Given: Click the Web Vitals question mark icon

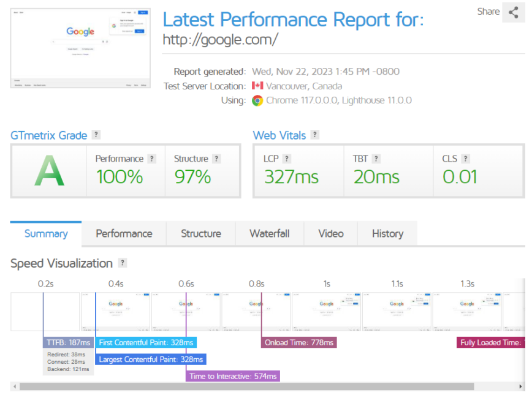Looking at the screenshot, I should 314,135.
